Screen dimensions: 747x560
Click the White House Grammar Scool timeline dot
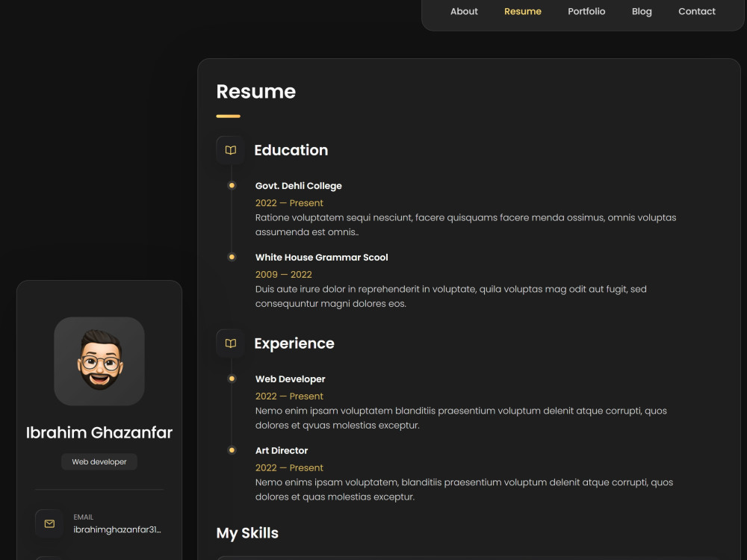[x=232, y=257]
